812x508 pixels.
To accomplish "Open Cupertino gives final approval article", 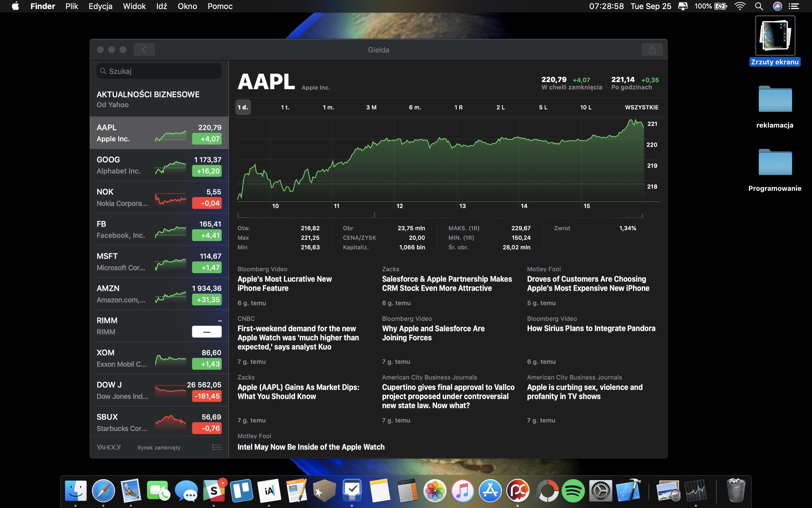I will pyautogui.click(x=448, y=397).
